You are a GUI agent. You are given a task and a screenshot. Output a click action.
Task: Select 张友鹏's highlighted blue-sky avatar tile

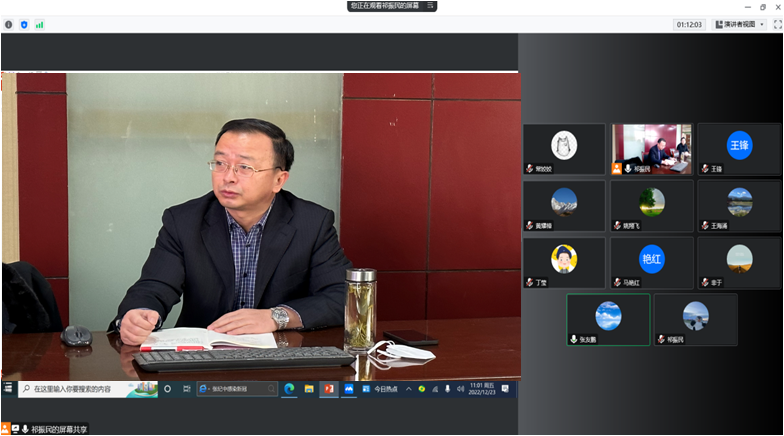pos(608,320)
